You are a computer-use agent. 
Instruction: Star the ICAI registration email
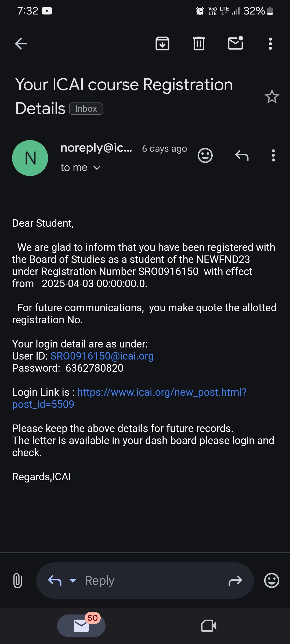tap(272, 97)
